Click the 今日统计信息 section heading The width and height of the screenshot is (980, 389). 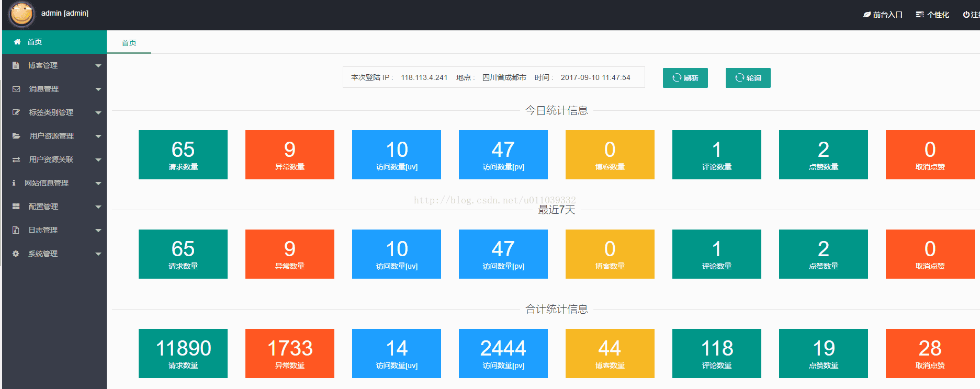[x=557, y=110]
